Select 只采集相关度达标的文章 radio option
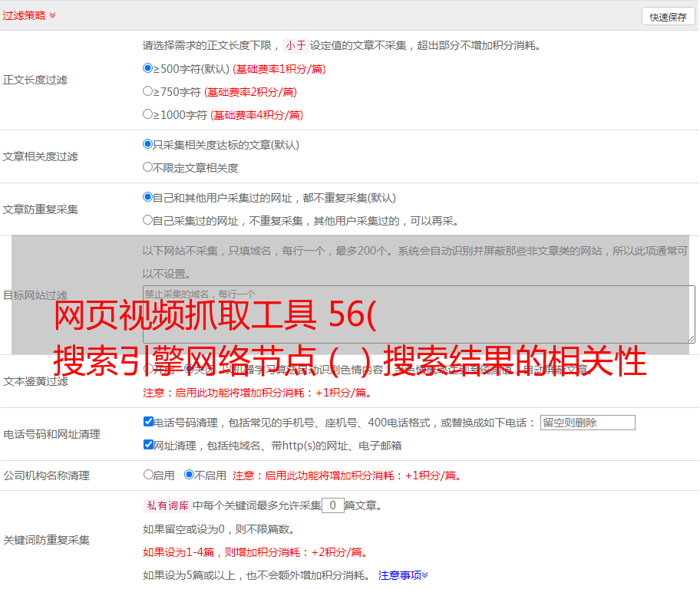Viewport: 700px width, 589px height. click(148, 144)
